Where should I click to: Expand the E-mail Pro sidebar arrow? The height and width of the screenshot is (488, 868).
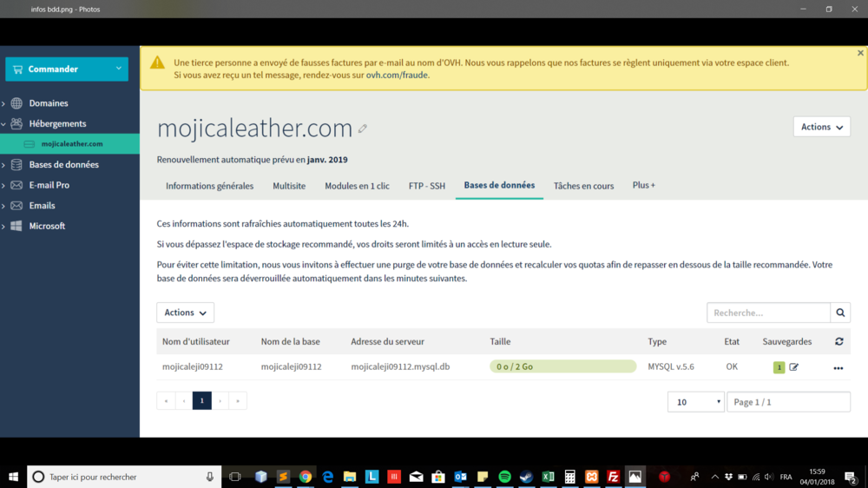point(3,186)
